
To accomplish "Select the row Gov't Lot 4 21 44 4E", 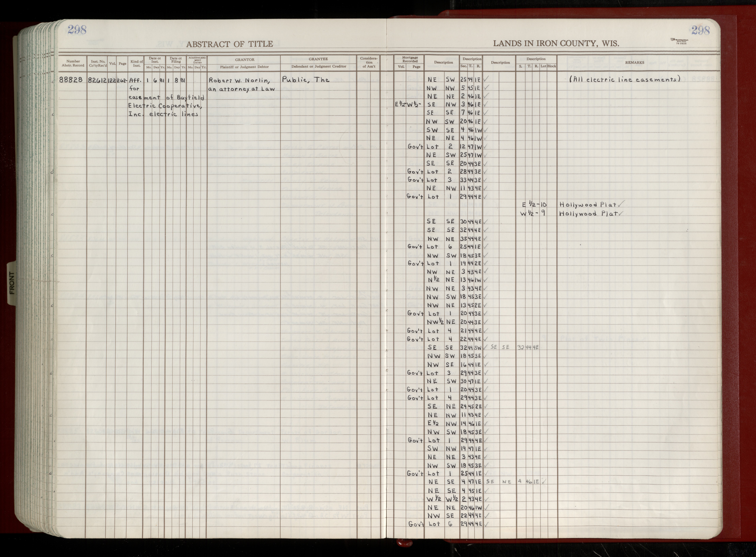I will [x=448, y=331].
